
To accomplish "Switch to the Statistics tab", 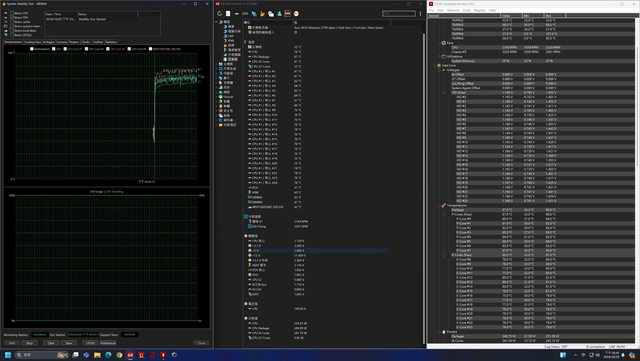I will click(111, 42).
